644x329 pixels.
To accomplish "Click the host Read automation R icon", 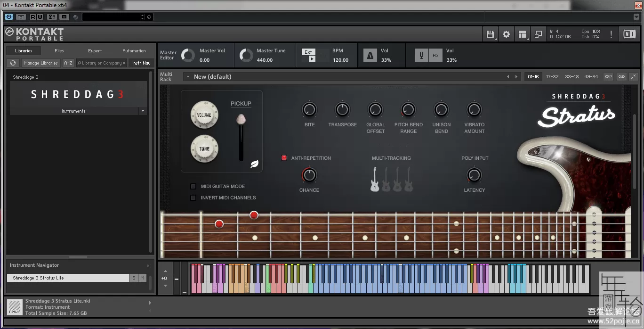I will 33,17.
